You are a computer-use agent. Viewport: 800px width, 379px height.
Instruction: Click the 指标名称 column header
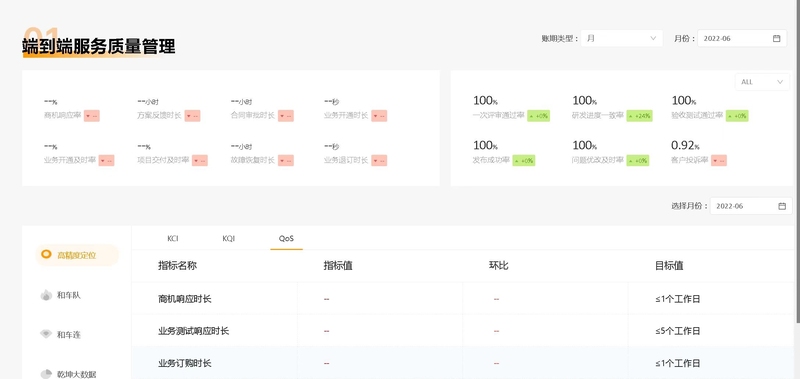178,266
